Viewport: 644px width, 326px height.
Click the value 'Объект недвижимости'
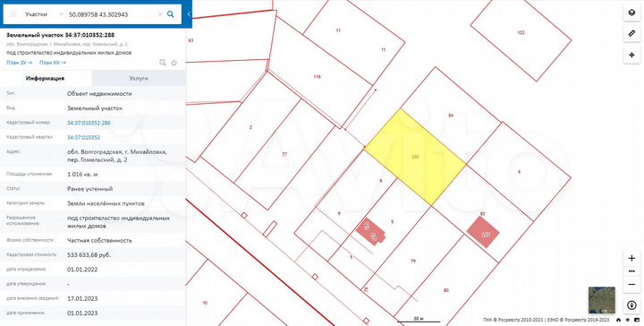point(99,94)
